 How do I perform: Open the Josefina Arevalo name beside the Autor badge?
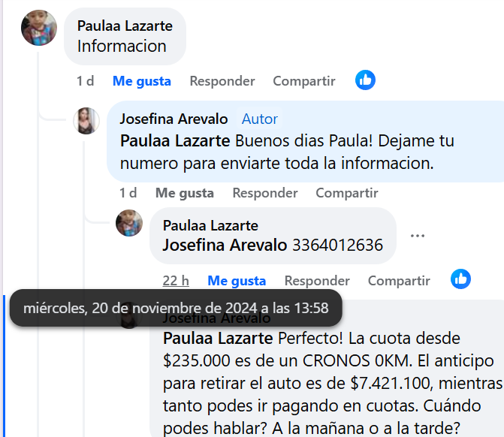[x=174, y=119]
